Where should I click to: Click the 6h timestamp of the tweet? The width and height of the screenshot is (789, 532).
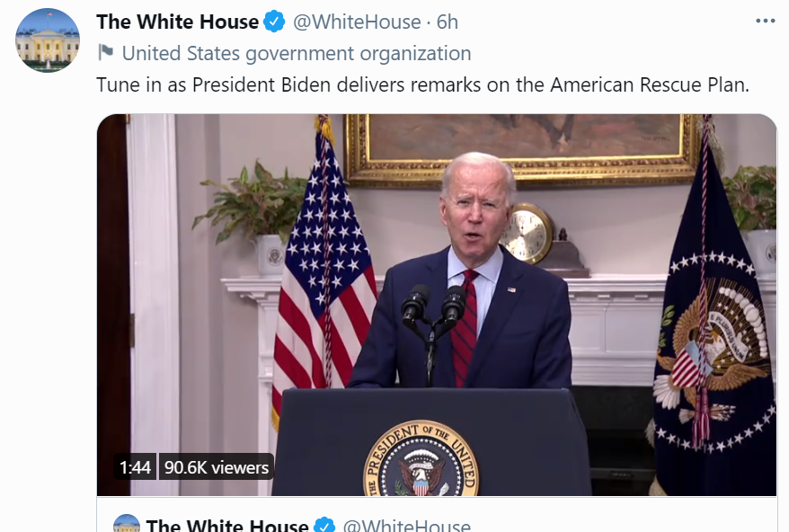[x=448, y=22]
